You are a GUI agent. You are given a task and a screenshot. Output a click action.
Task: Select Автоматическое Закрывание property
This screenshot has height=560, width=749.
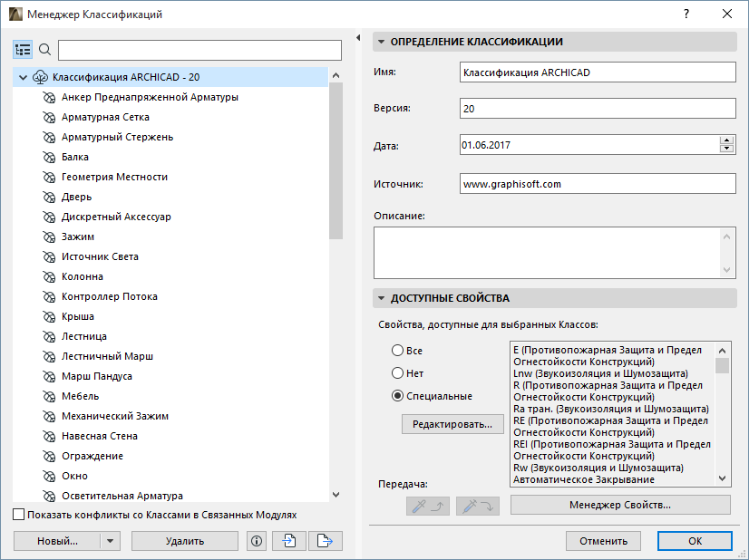pos(584,479)
